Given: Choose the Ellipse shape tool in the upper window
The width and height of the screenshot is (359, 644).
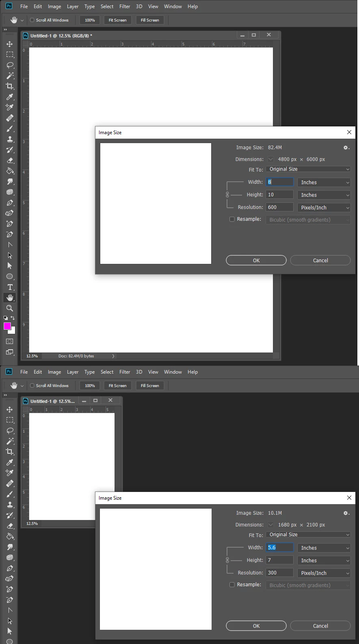Looking at the screenshot, I should [10, 276].
